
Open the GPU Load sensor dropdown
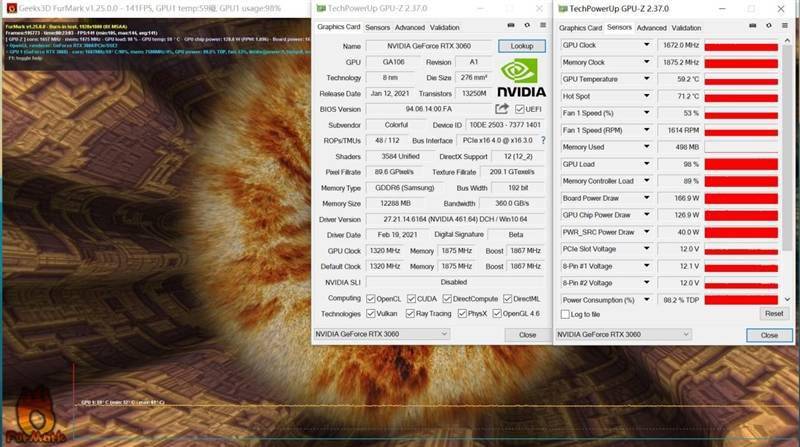[646, 164]
